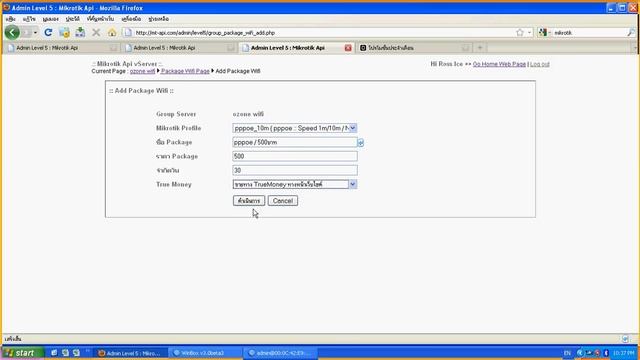This screenshot has width=640, height=360.
Task: Switch to the fourth tab with Thai title
Action: (413, 48)
